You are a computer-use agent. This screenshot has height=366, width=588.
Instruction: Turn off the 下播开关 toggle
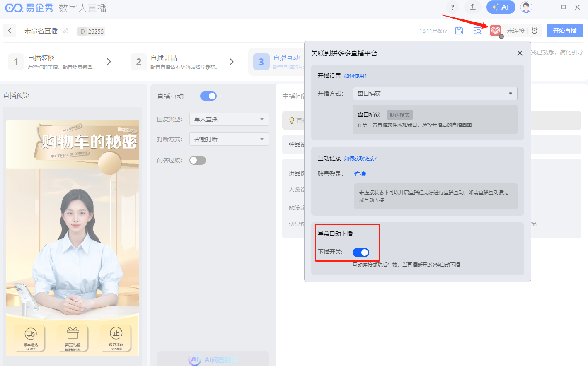pyautogui.click(x=361, y=253)
